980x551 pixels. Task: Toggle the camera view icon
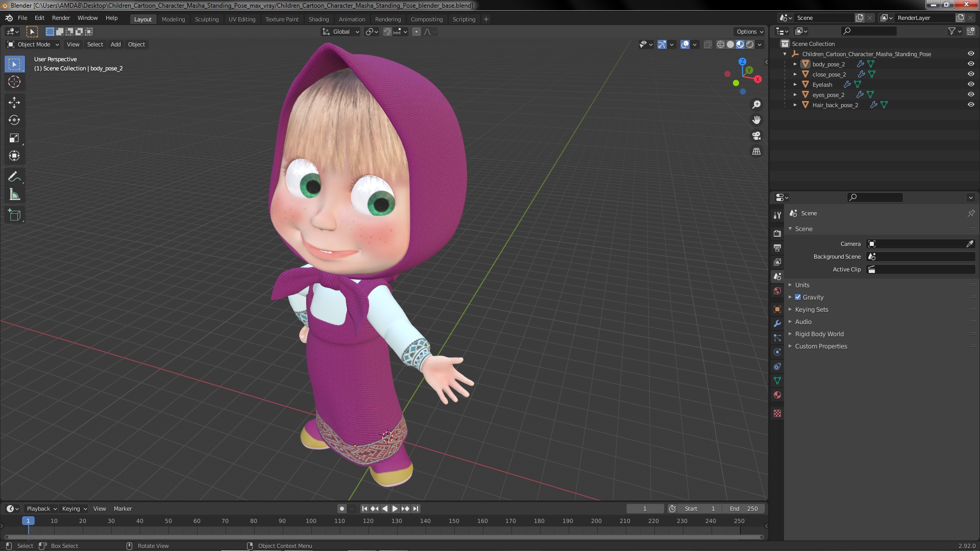pyautogui.click(x=756, y=136)
